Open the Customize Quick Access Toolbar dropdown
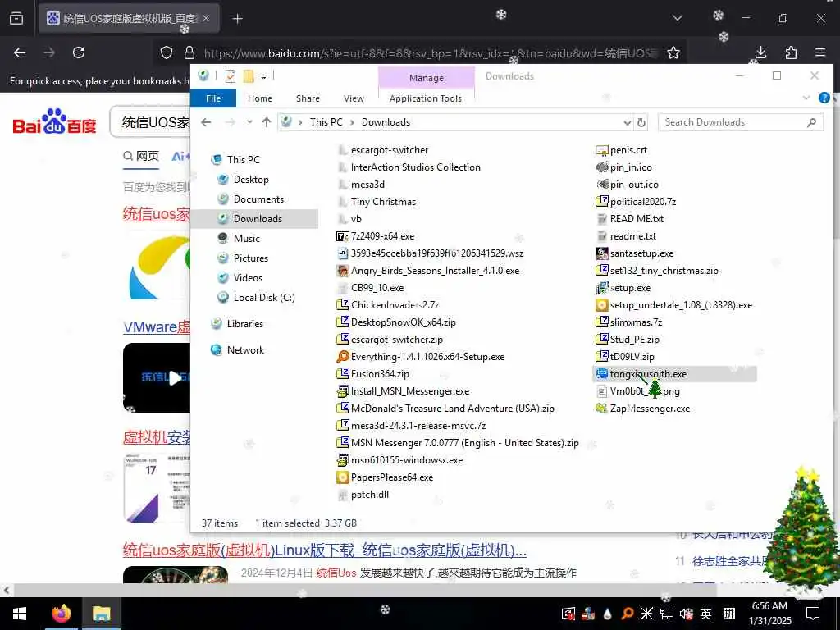Screen dimensions: 840x630 [x=263, y=76]
